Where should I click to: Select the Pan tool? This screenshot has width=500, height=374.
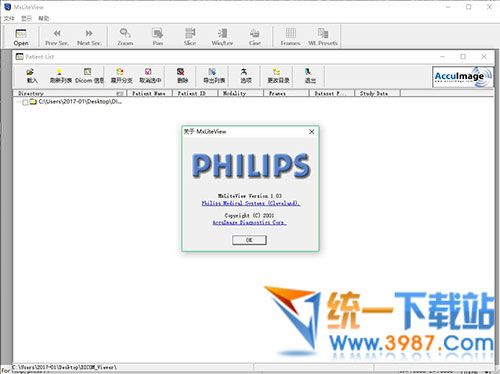point(157,37)
